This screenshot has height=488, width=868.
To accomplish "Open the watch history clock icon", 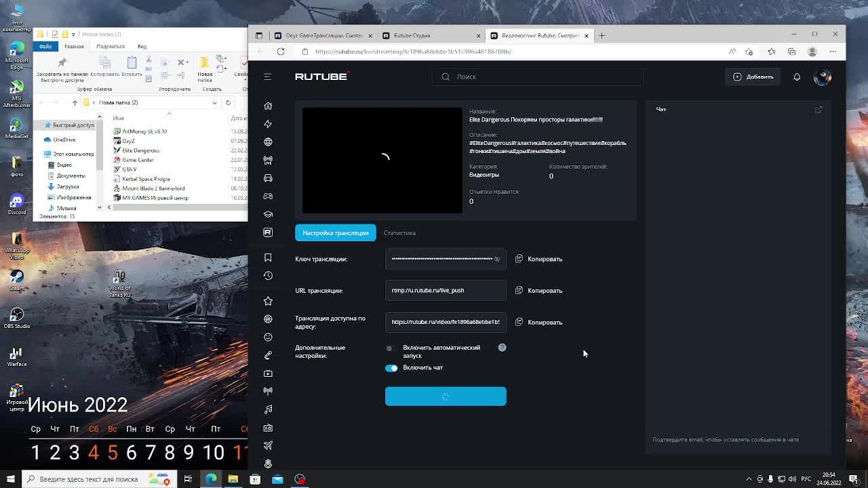I will 268,276.
